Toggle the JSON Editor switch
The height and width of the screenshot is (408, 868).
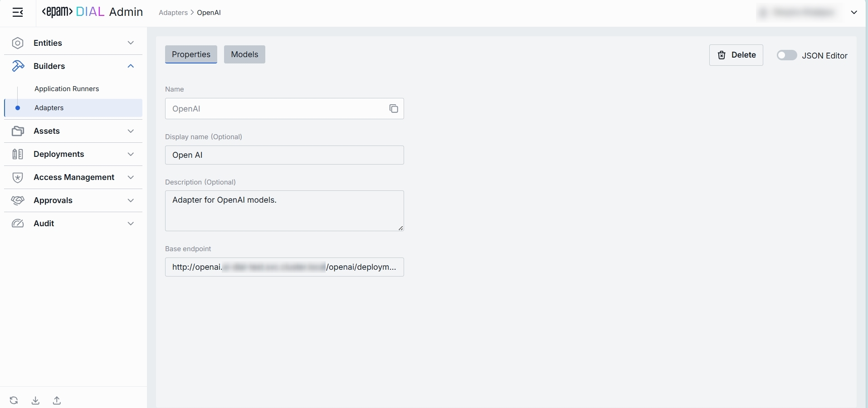787,55
